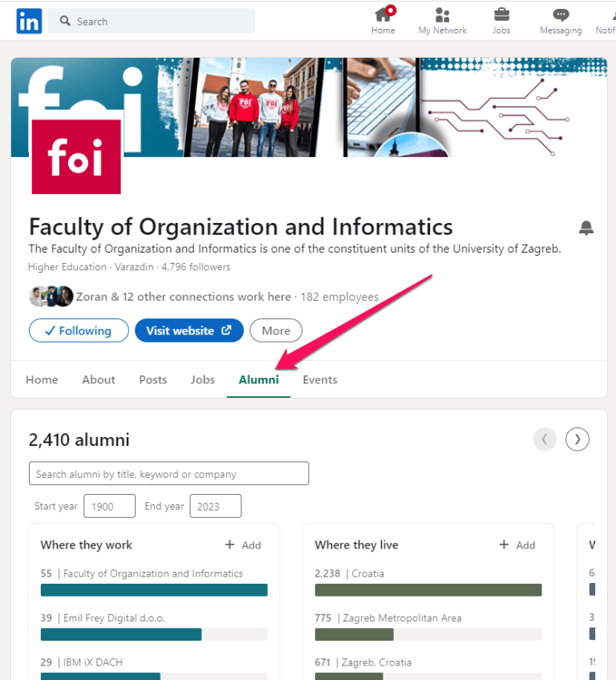
Task: Open Messaging from the navigation bar
Action: 560,16
